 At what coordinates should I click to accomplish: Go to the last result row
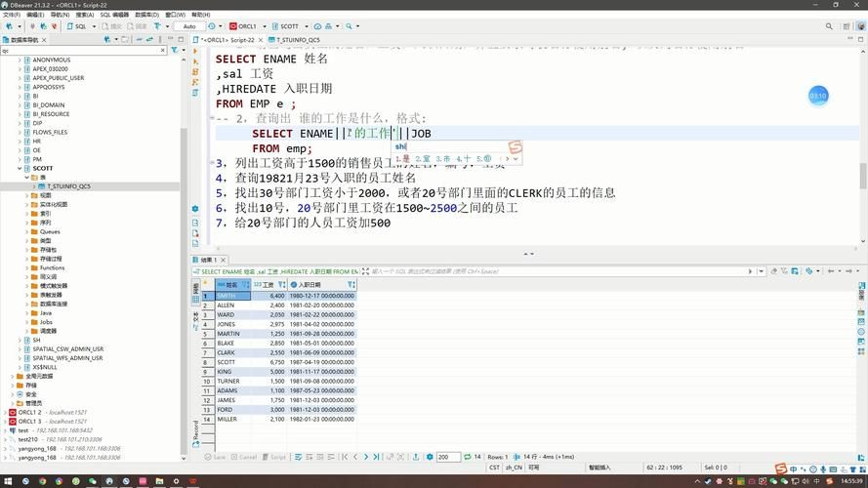point(377,457)
